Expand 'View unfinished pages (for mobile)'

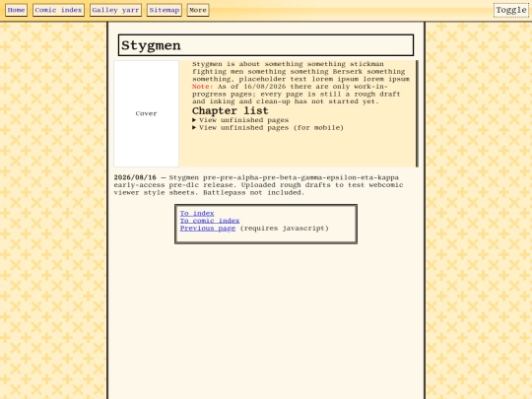[268, 128]
